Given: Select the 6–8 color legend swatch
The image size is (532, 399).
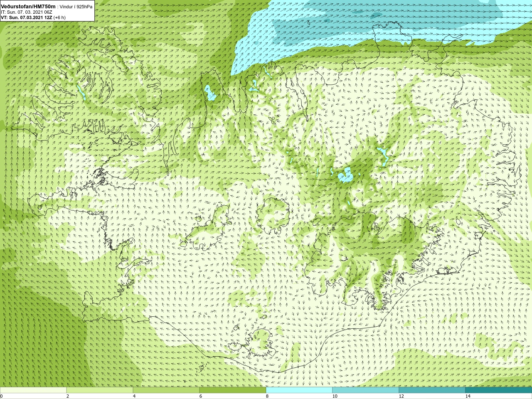Looking at the screenshot, I should tap(233, 390).
